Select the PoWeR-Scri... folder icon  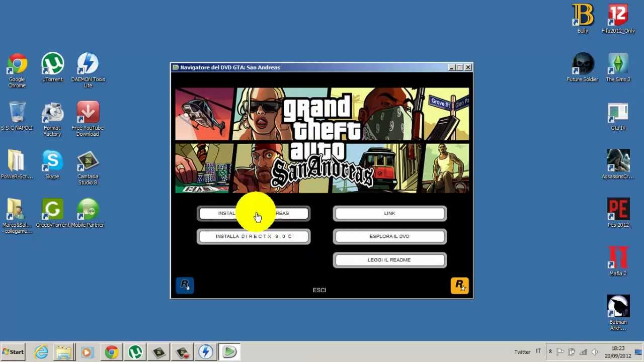pos(17,165)
